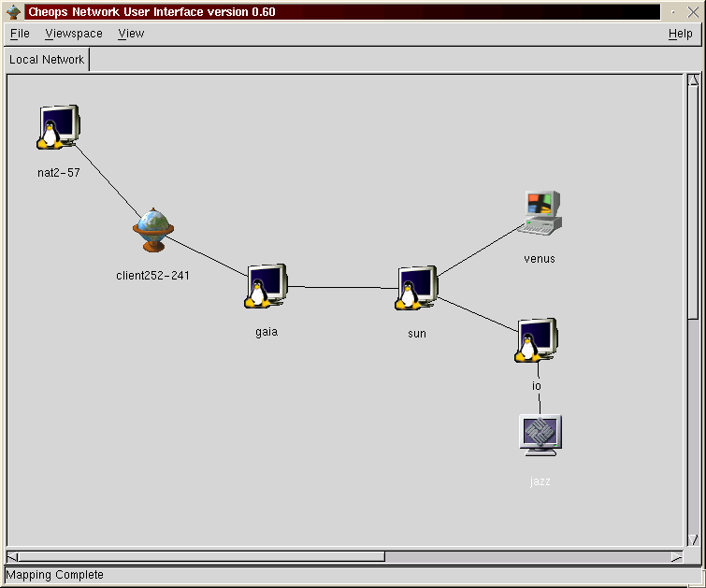The height and width of the screenshot is (588, 706).
Task: Select the nat2-57 Linux host icon
Action: pos(58,127)
